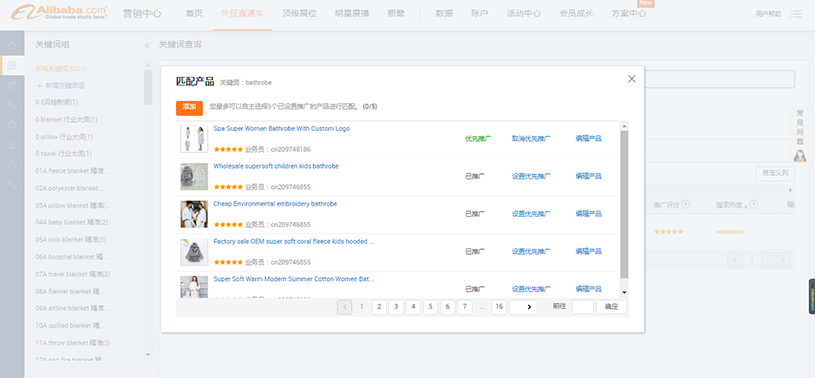Open Super Soft Warm Modern Summer product title
The height and width of the screenshot is (378, 815).
(294, 279)
